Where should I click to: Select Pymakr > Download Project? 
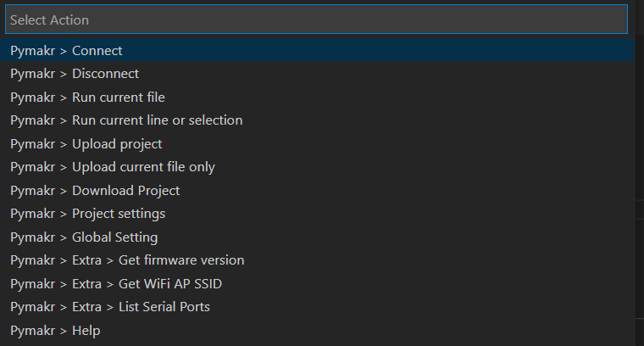[x=95, y=191]
